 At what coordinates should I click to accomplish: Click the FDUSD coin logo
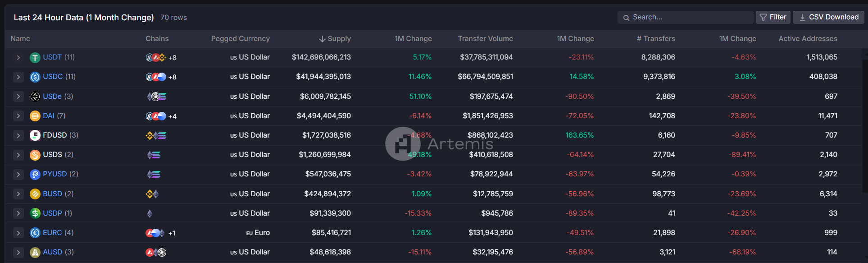pos(35,135)
